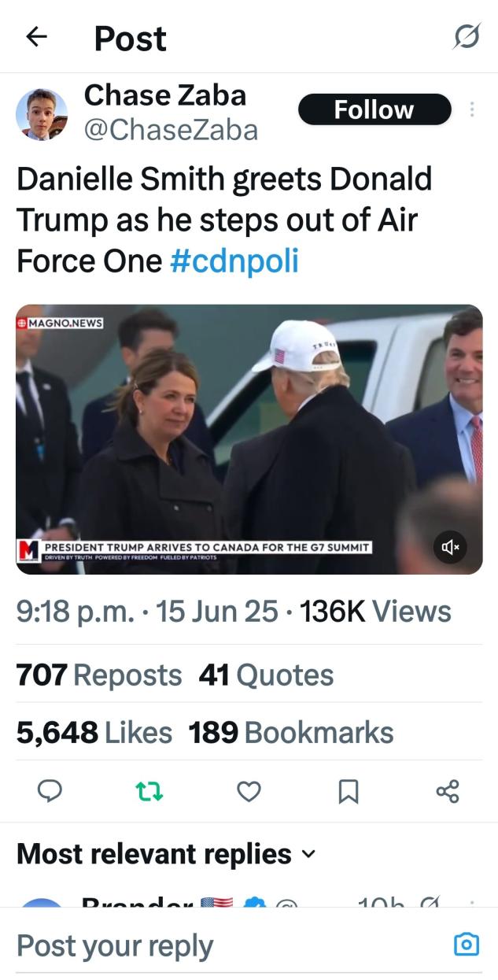This screenshot has height=980, width=498.
Task: Follow Chase Zaba
Action: coord(374,109)
